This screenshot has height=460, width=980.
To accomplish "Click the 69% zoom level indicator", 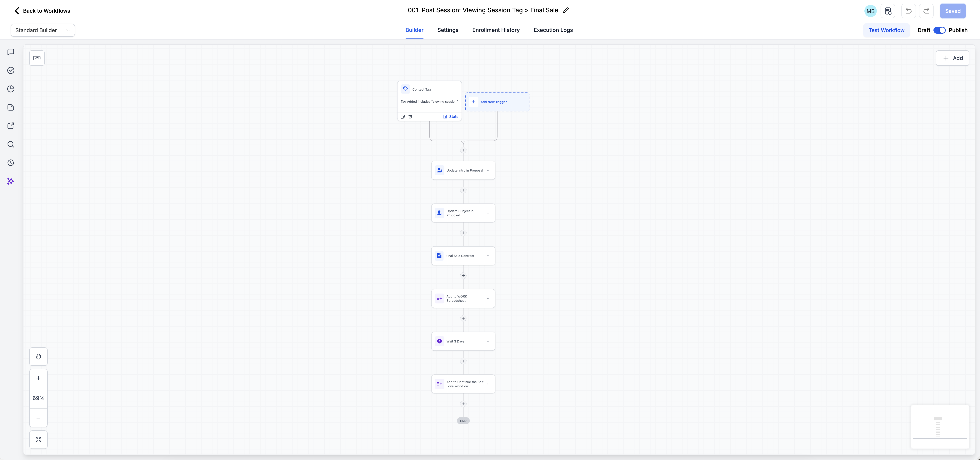I will (38, 398).
